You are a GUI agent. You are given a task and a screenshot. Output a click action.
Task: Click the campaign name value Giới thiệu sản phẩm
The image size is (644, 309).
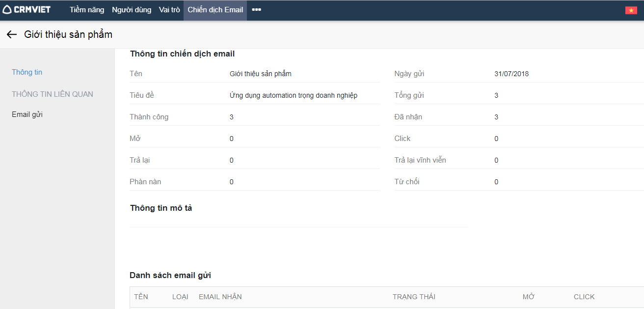(x=261, y=74)
